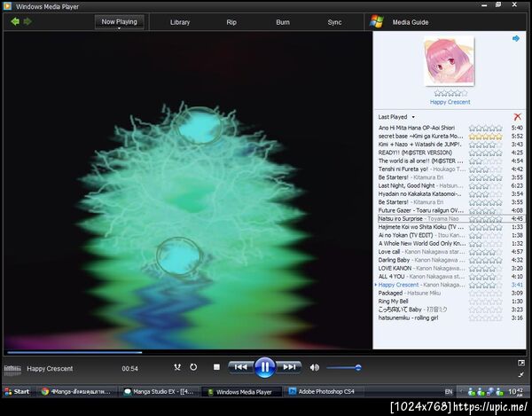Pause the current song
Image resolution: width=532 pixels, height=416 pixels.
pyautogui.click(x=264, y=367)
